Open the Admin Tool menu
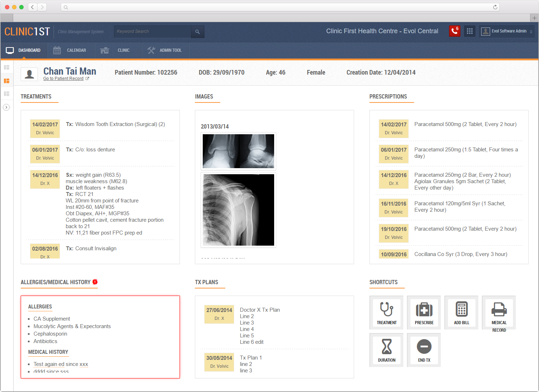 (165, 50)
